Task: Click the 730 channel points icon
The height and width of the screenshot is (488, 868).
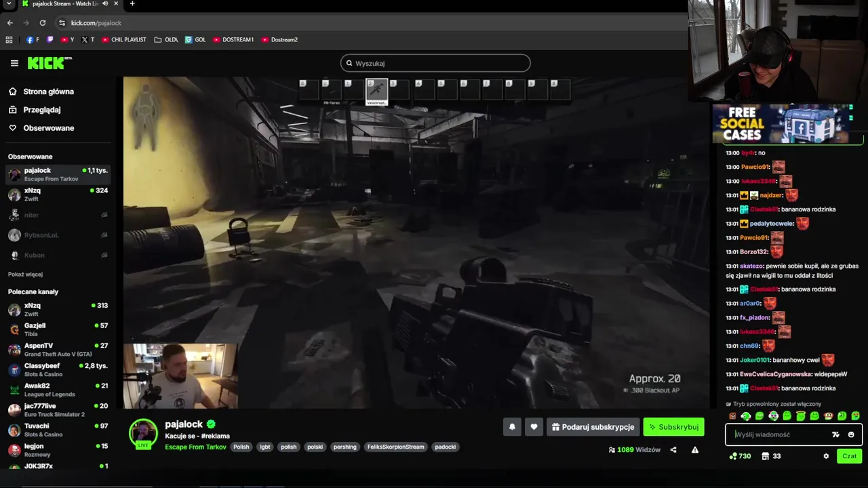Action: (x=733, y=456)
